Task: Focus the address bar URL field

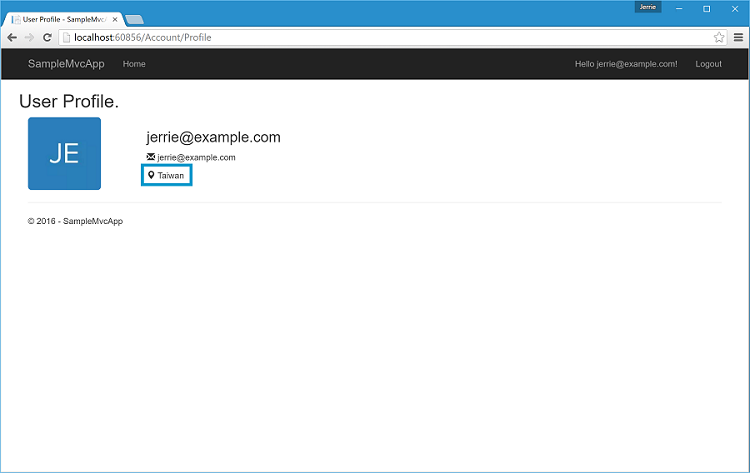Action: tap(392, 37)
